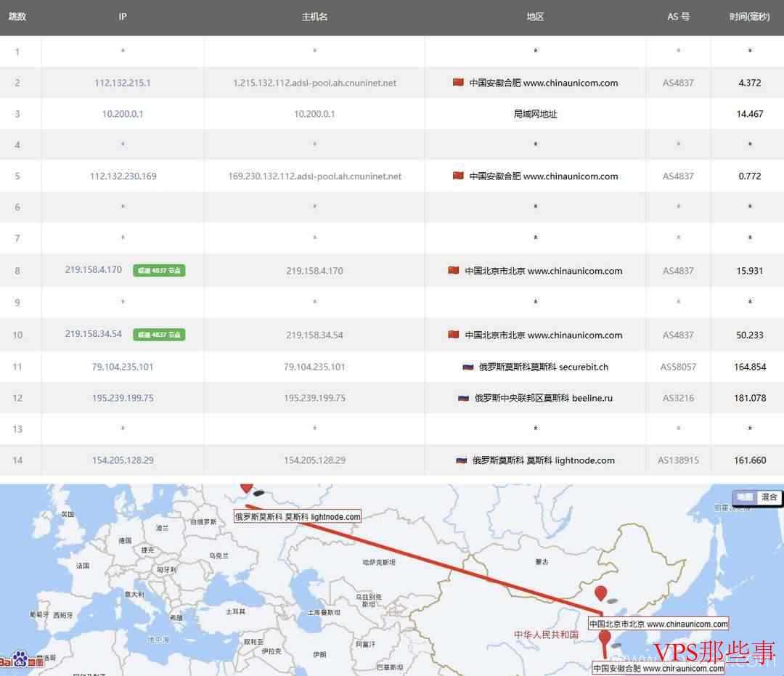Open the 154.205.128.29 link in IP column
Viewport: 784px width, 676px height.
[123, 460]
